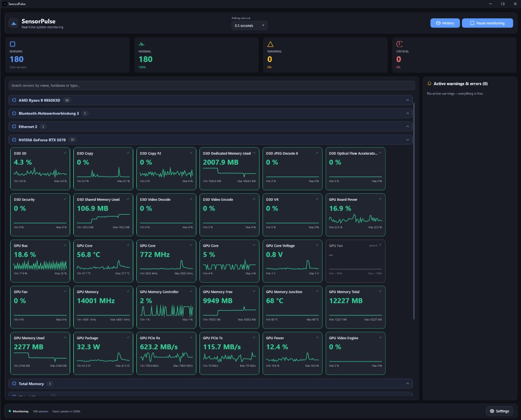Click the checkmark on D3D JPEG Decode 0 card
Viewport: 521px width, 420px height.
pos(317,153)
